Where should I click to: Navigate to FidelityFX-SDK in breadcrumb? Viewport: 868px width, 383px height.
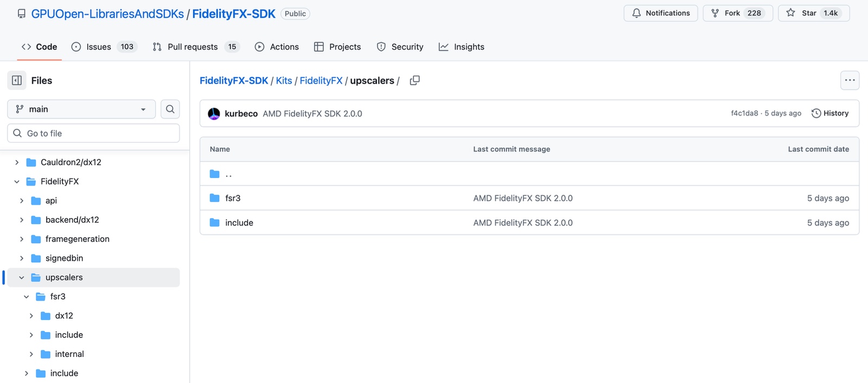click(234, 80)
